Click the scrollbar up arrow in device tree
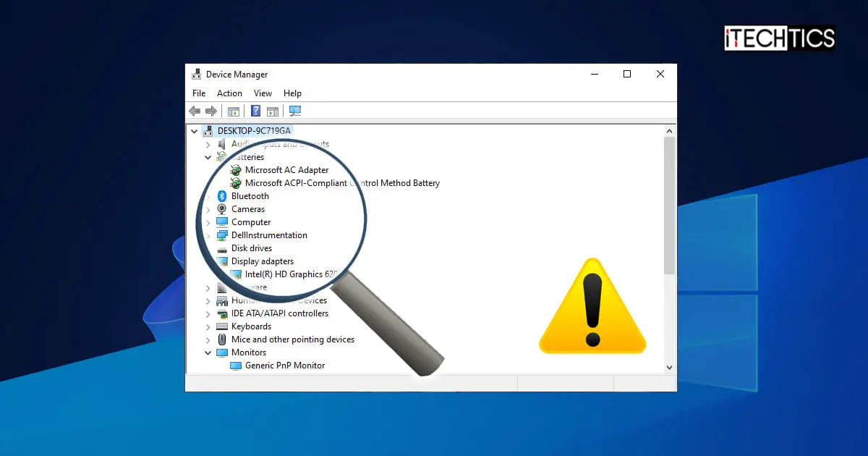868x456 pixels. (x=669, y=131)
